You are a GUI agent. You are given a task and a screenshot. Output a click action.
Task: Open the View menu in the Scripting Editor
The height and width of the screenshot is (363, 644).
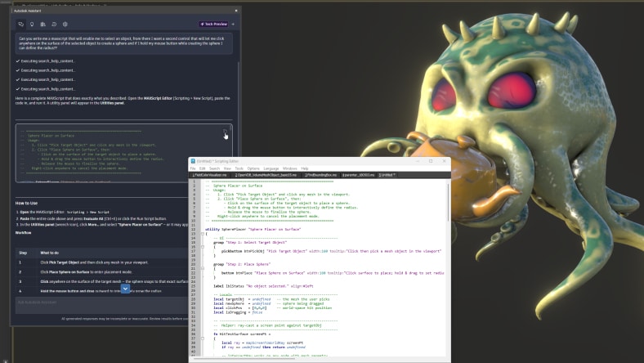pos(227,168)
